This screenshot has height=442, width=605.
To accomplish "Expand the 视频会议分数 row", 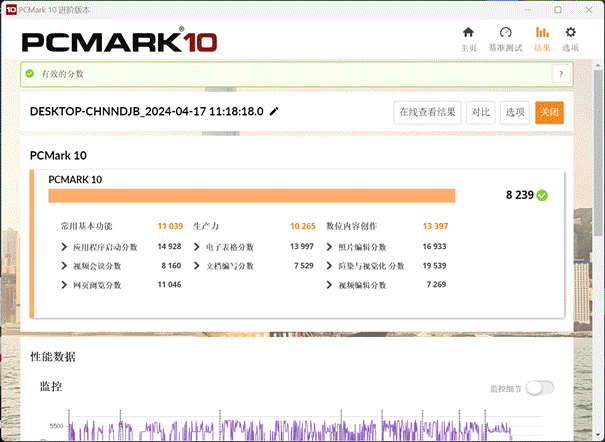I will [x=65, y=266].
